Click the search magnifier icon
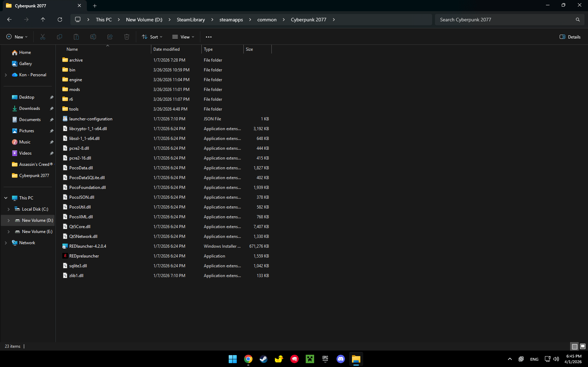 pos(577,20)
